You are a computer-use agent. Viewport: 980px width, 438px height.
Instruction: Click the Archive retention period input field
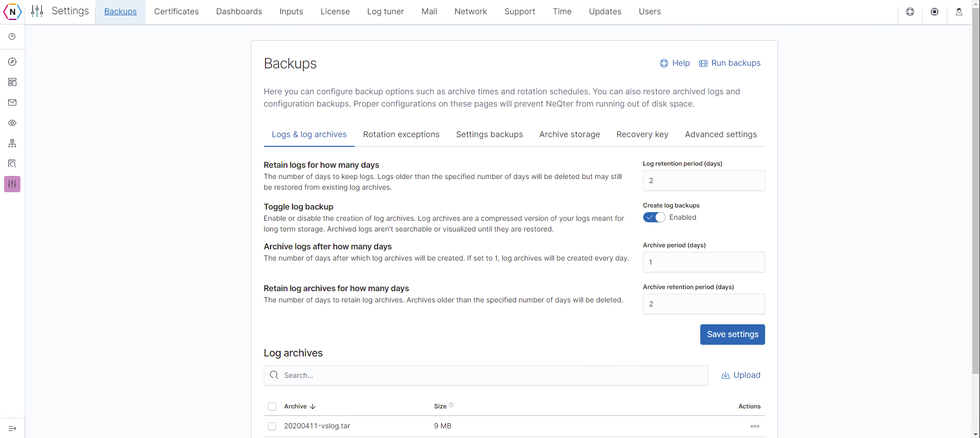[x=704, y=304]
